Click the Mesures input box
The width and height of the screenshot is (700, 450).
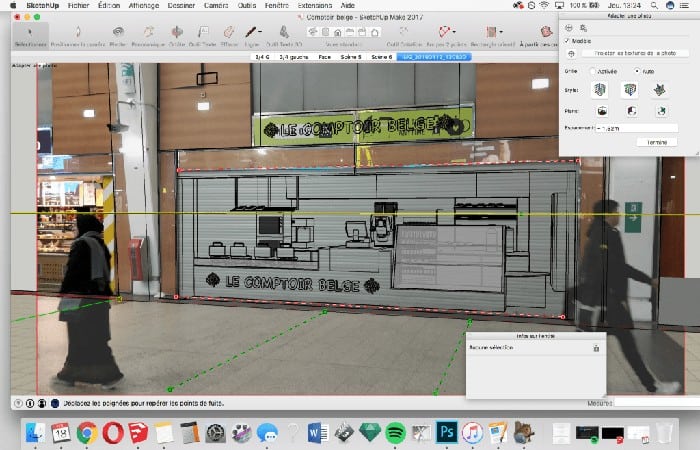pyautogui.click(x=656, y=403)
